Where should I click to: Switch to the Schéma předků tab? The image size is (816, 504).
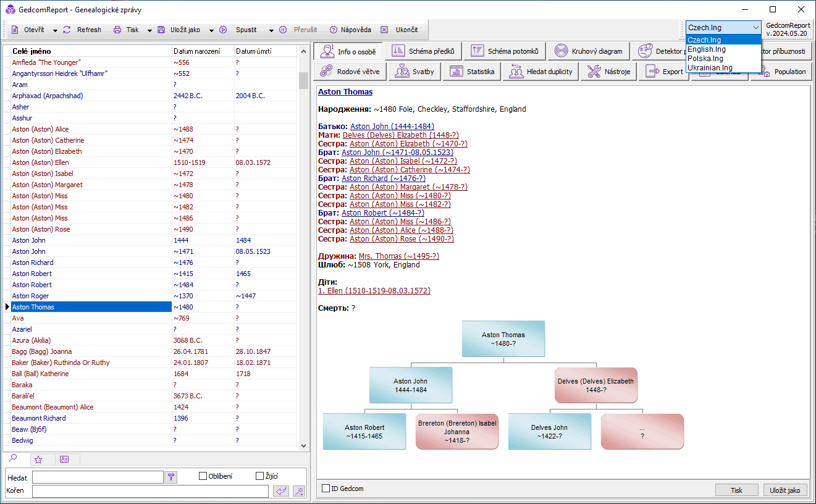(424, 51)
